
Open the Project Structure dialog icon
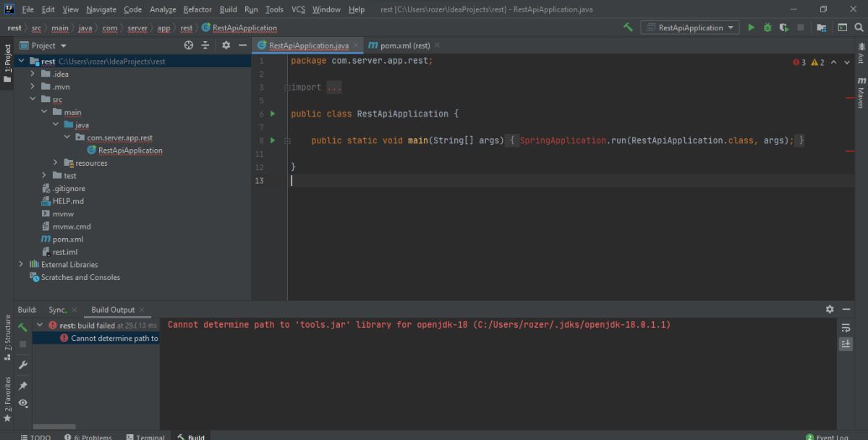click(822, 27)
